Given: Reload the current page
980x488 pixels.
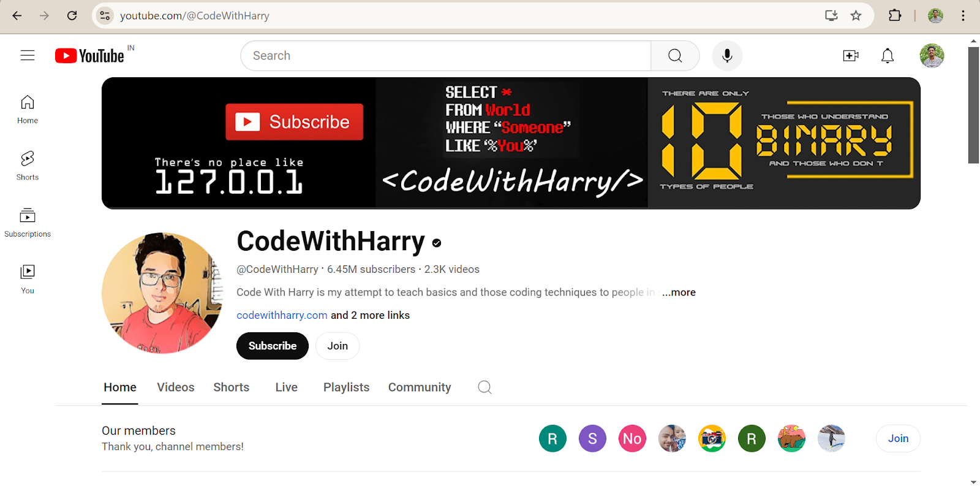Looking at the screenshot, I should 72,15.
